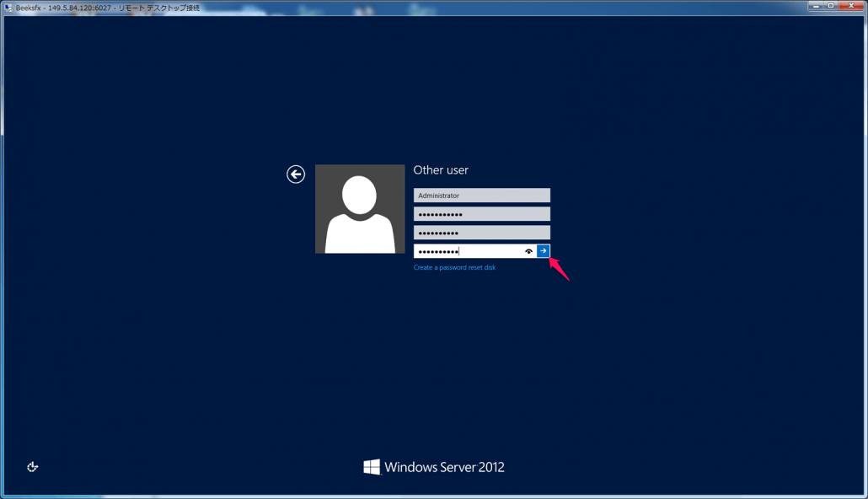Open the Ease of Access icon at the bottom left
Viewport: 868px width, 499px height.
click(33, 467)
